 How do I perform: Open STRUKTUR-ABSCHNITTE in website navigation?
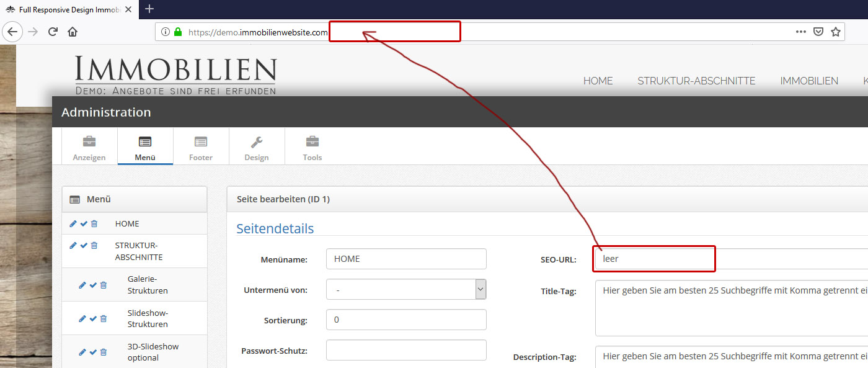pyautogui.click(x=696, y=81)
